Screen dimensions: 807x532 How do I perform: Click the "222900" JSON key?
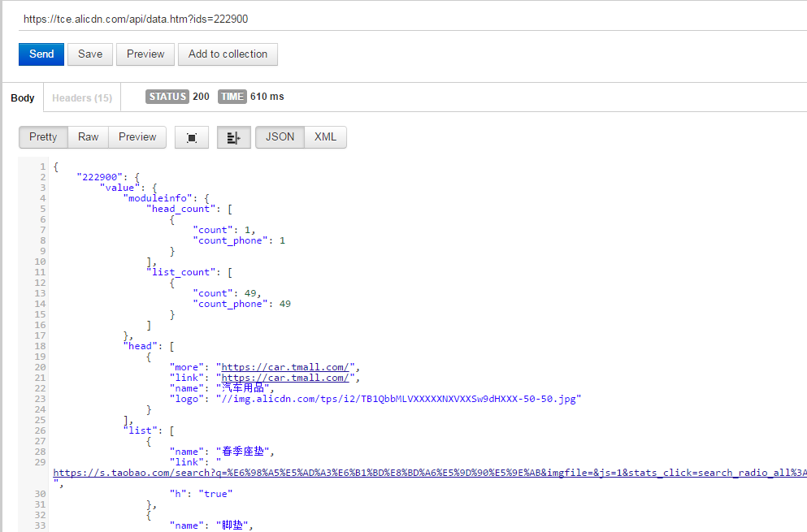tap(100, 177)
